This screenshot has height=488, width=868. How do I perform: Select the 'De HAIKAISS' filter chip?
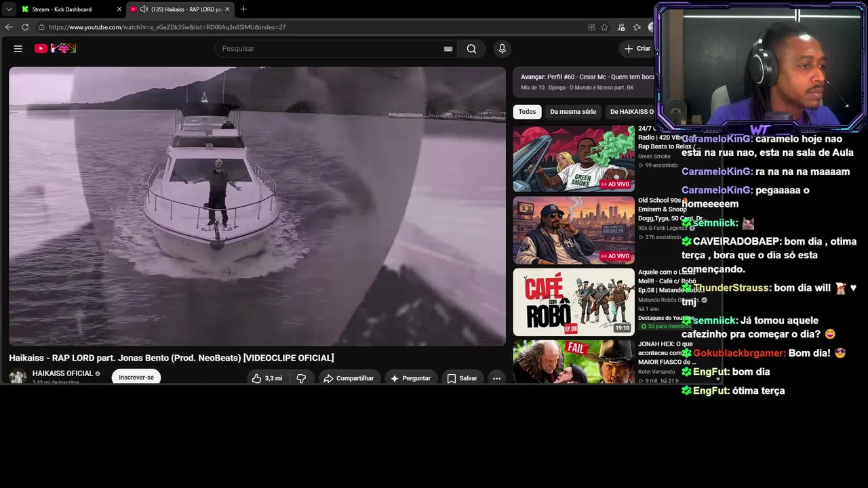(631, 112)
